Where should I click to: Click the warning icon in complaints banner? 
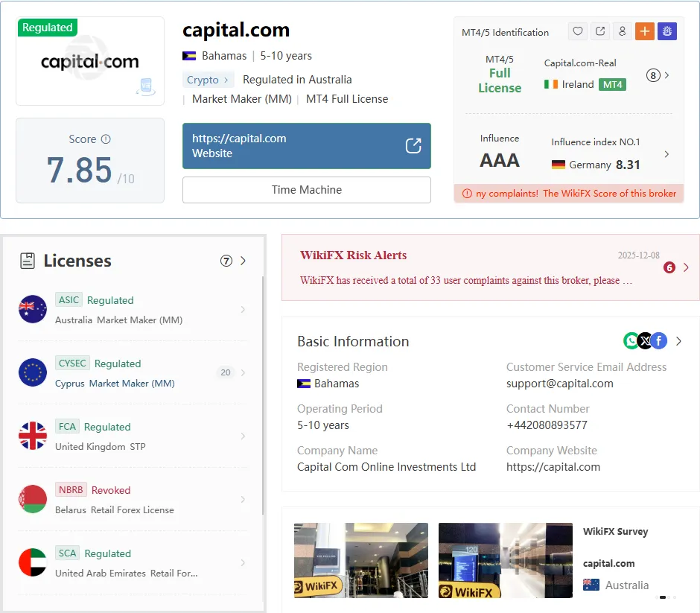pyautogui.click(x=467, y=194)
